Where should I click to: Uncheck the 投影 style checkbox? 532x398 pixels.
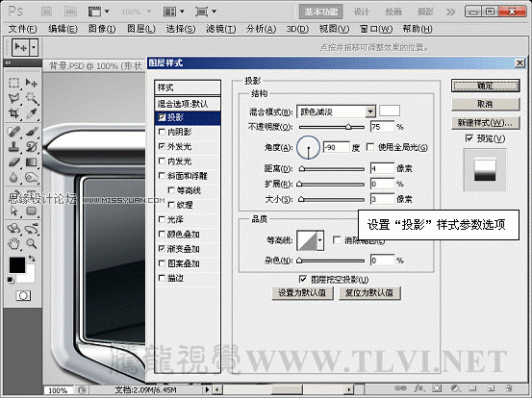tap(163, 117)
